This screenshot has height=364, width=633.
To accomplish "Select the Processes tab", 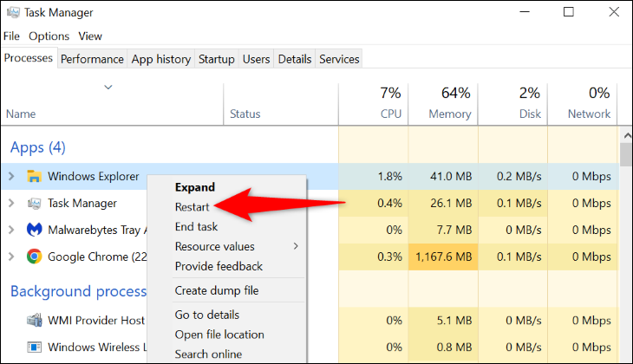I will pyautogui.click(x=29, y=58).
